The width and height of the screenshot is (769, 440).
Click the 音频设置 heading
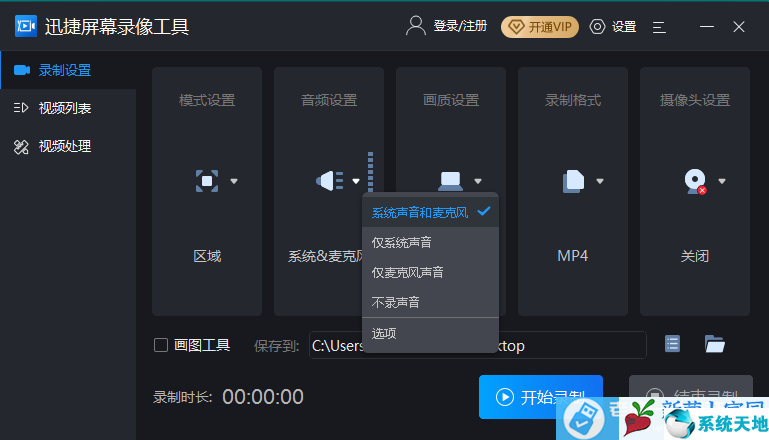[x=329, y=100]
